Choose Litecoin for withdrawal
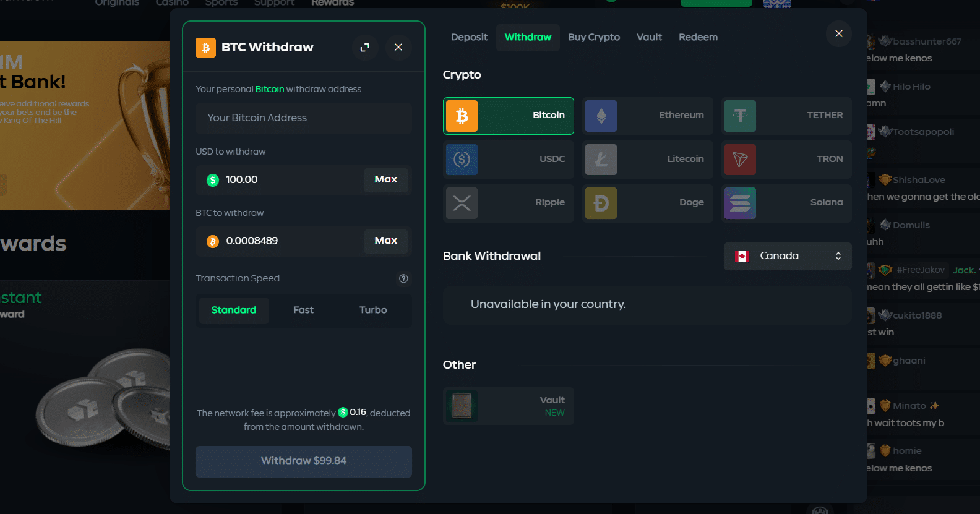Viewport: 980px width, 514px height. 648,160
